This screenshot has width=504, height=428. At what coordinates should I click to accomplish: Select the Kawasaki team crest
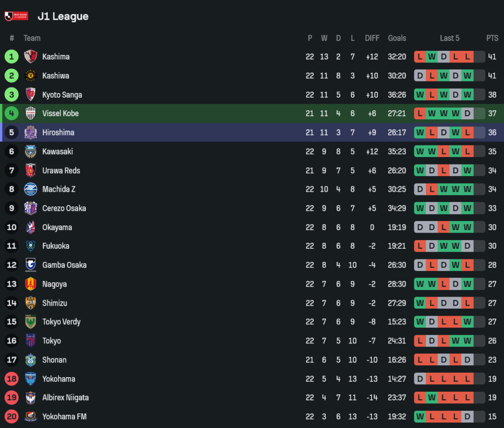[31, 152]
